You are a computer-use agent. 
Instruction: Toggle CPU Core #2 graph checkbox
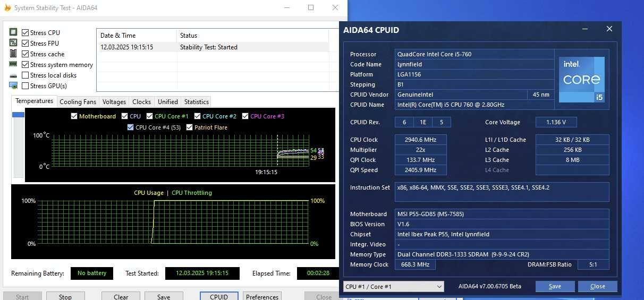[x=197, y=116]
